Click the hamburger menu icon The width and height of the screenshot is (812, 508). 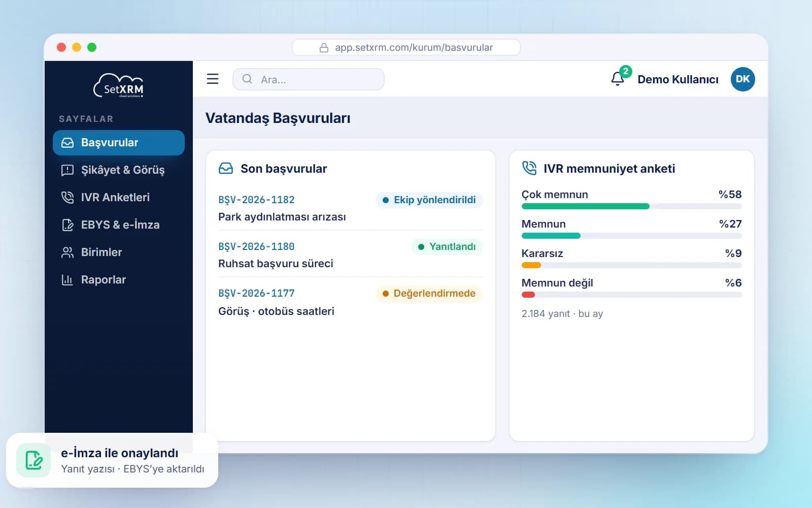point(213,79)
